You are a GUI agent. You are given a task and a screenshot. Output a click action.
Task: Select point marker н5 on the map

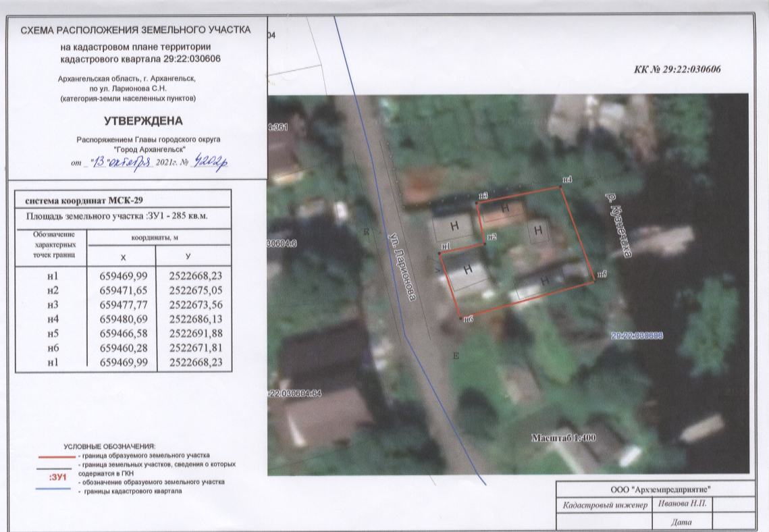594,282
